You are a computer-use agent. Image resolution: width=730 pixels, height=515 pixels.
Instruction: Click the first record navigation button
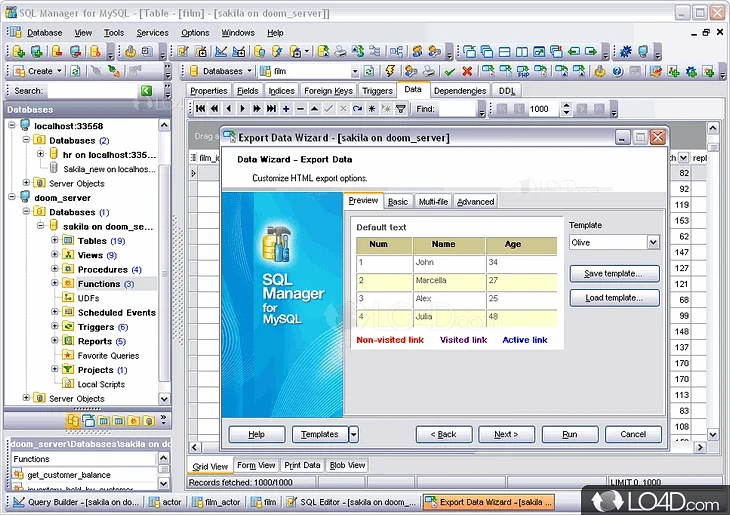pyautogui.click(x=200, y=109)
